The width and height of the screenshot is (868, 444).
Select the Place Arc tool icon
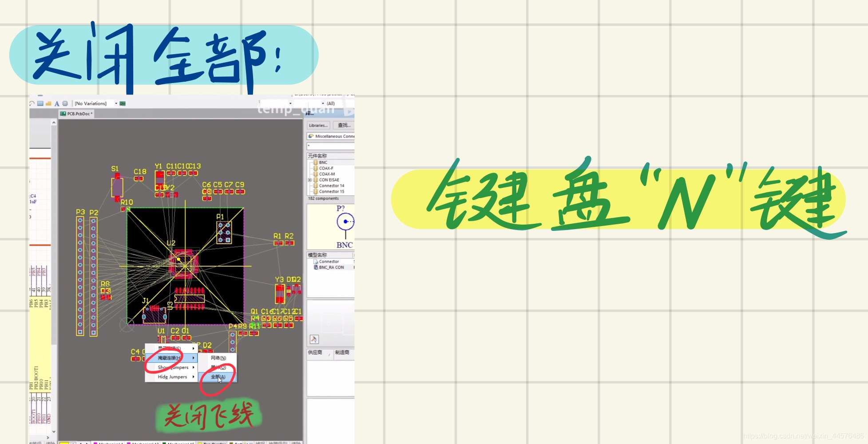click(x=32, y=103)
